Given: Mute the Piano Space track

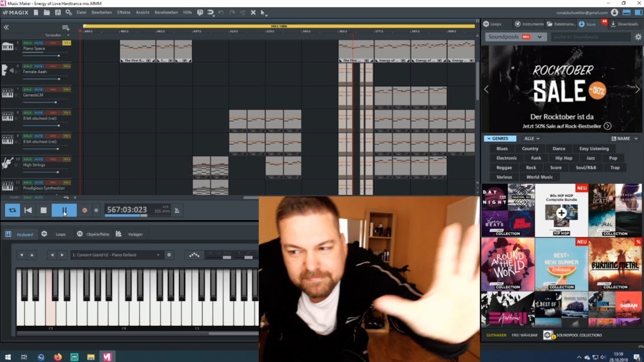Looking at the screenshot, I should [38, 43].
